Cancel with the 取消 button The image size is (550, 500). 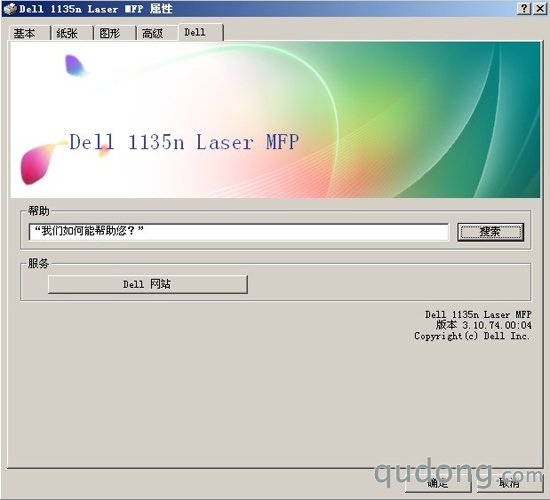(509, 483)
